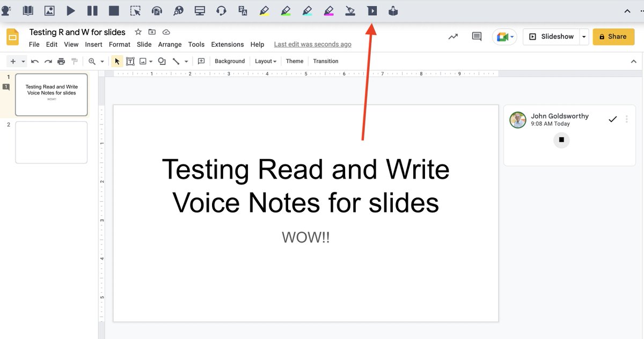
Task: Select the cyan highlighter
Action: click(307, 10)
